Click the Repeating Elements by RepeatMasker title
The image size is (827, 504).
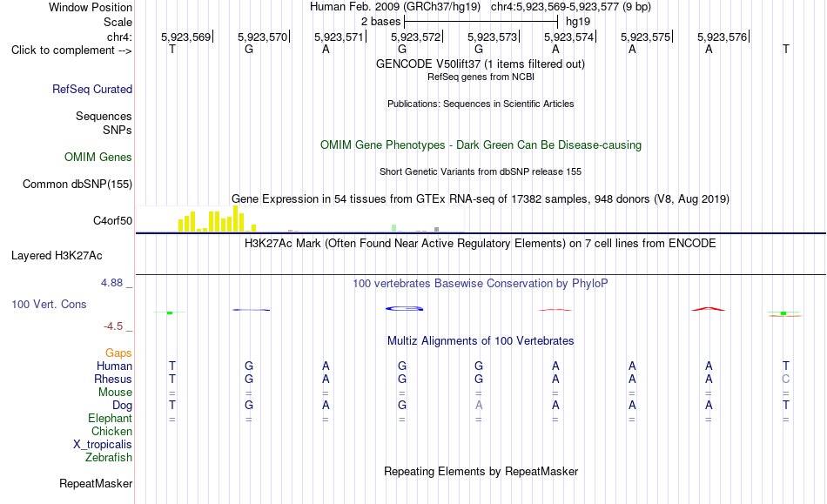(x=481, y=471)
